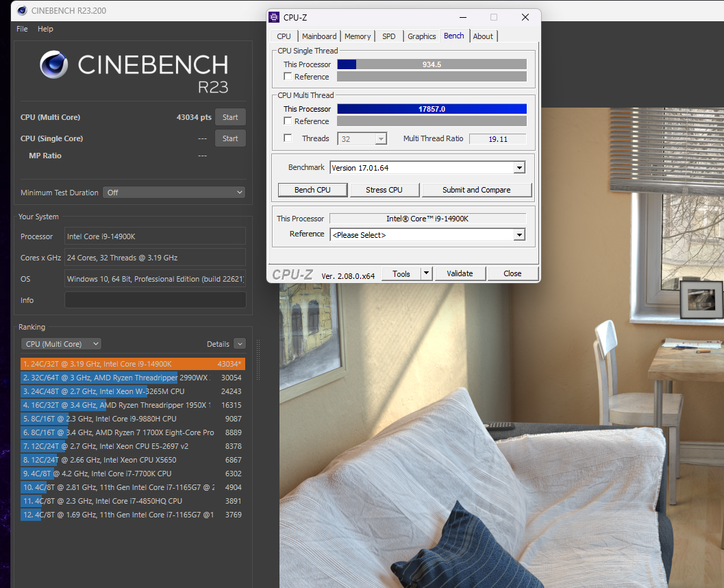Select ranking row AMD Ryzen 7 1700X
The height and width of the screenshot is (588, 724).
pyautogui.click(x=132, y=432)
